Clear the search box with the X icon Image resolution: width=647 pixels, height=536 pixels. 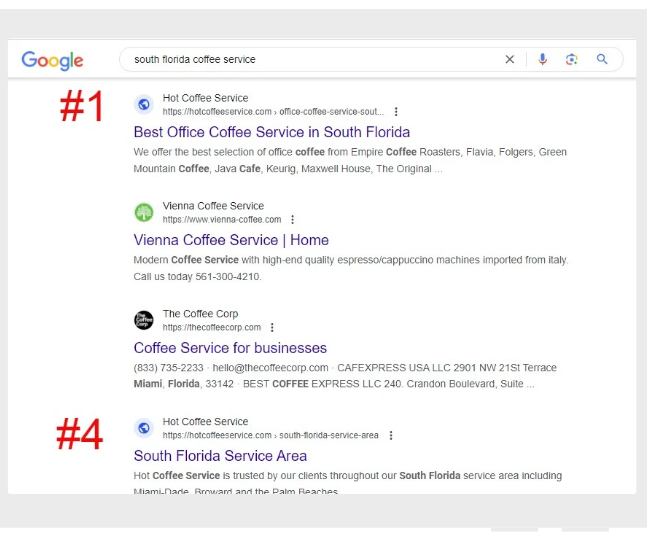point(510,59)
